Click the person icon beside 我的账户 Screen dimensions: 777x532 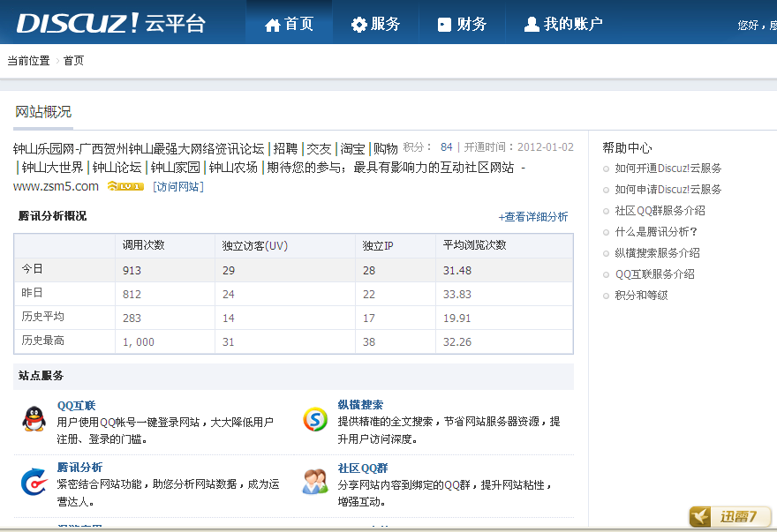coord(532,25)
